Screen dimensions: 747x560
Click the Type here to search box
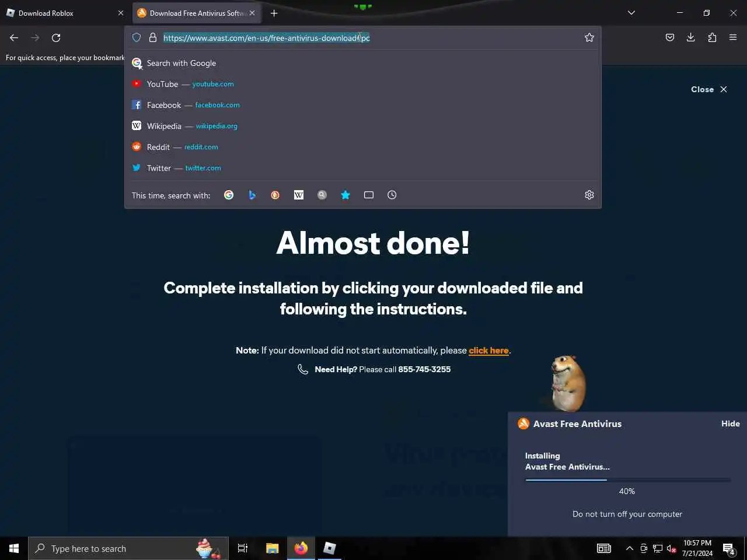(128, 548)
